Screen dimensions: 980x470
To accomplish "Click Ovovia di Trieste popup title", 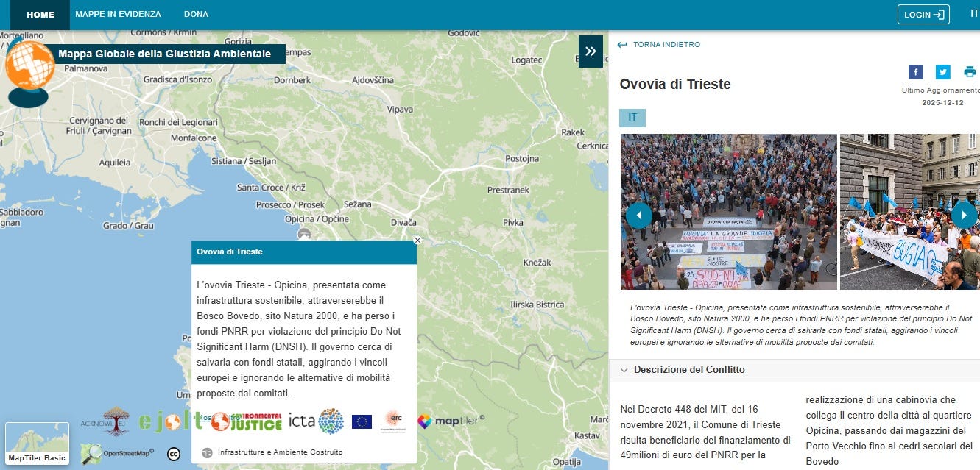I will (230, 252).
